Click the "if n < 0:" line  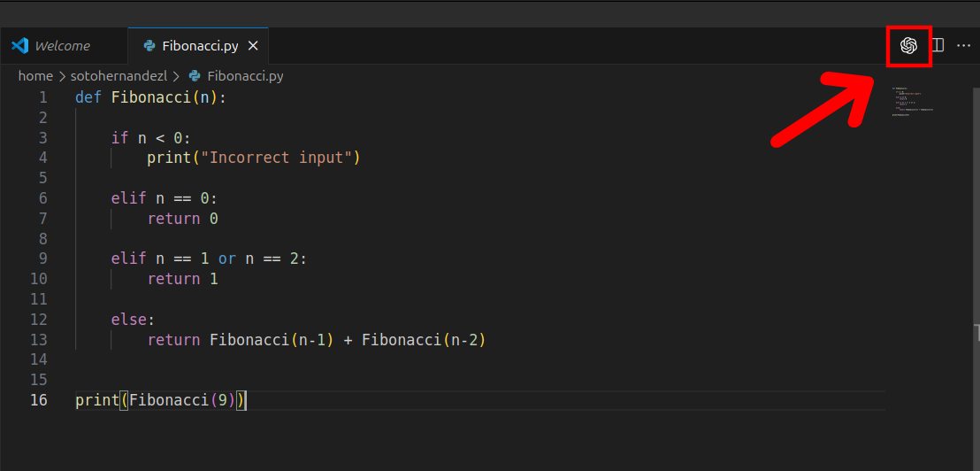pyautogui.click(x=150, y=137)
